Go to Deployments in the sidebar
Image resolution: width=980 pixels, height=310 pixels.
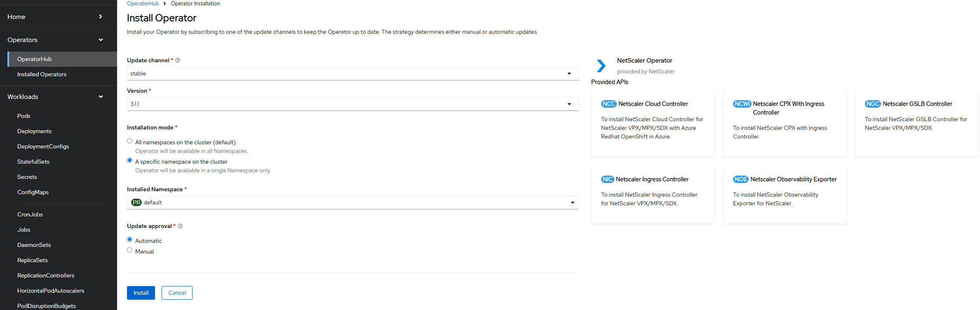(62, 131)
